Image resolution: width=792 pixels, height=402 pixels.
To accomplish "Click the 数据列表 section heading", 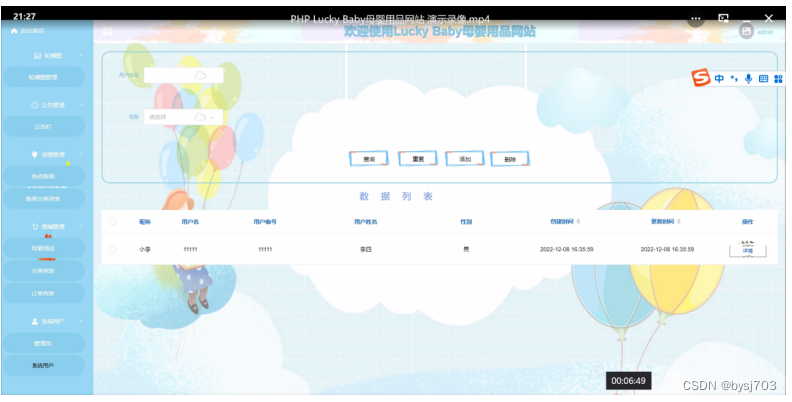I will [x=396, y=196].
